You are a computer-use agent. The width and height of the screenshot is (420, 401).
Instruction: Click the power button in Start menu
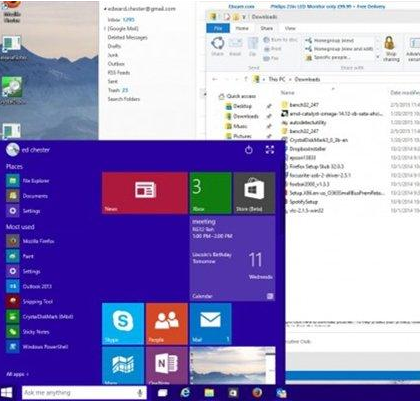coord(249,150)
